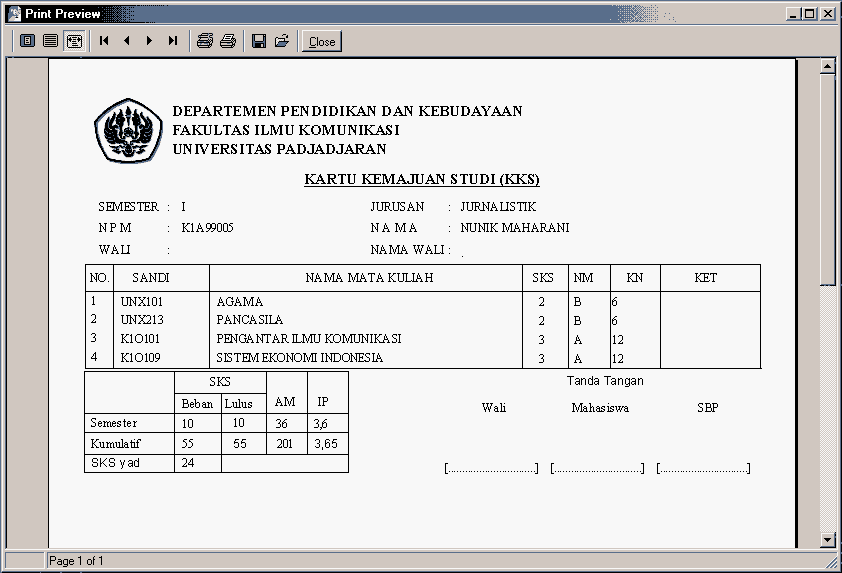Click the Close preview button
The image size is (842, 573).
[322, 41]
